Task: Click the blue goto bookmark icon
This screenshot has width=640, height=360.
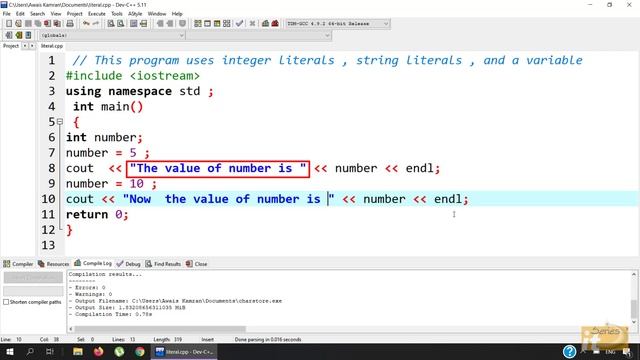Action: point(28,35)
